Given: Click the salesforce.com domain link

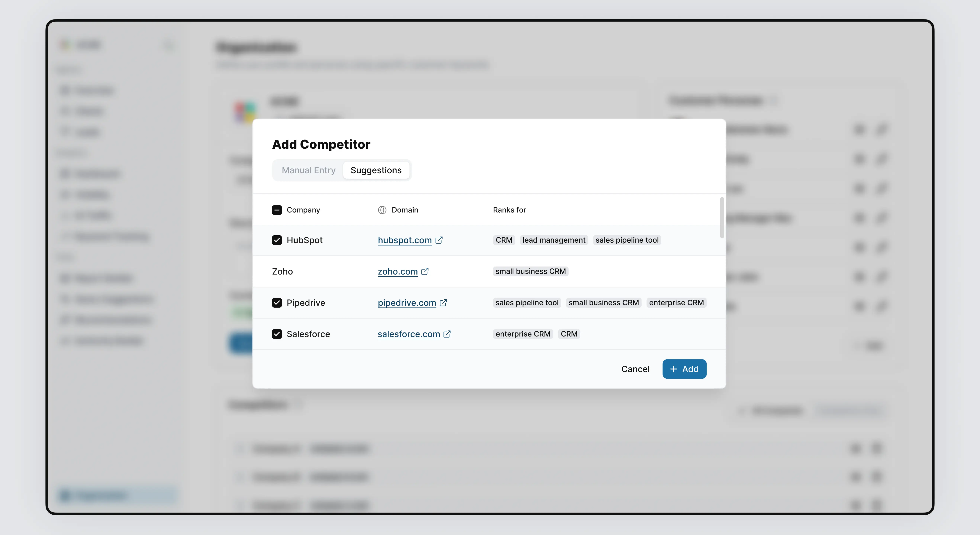Looking at the screenshot, I should click(409, 334).
